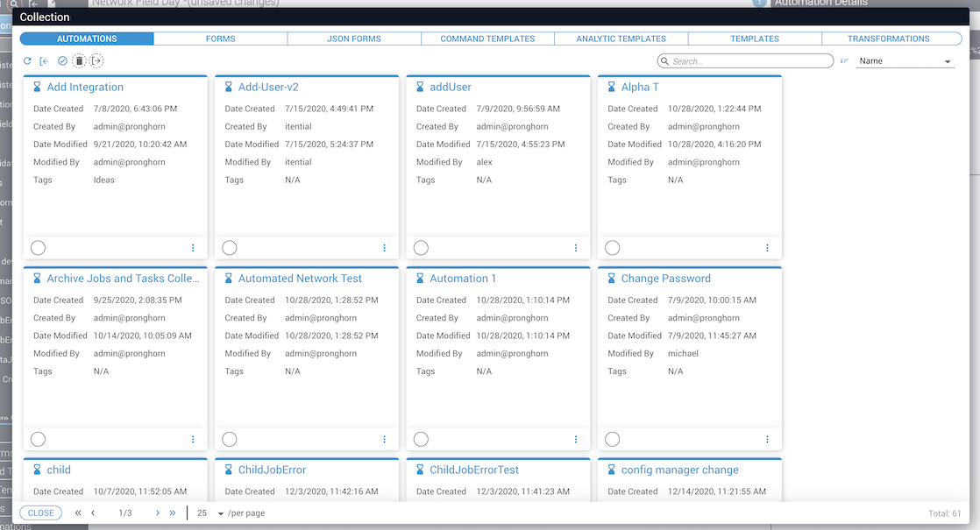
Task: Toggle the sort order icon beside Name
Action: [x=844, y=61]
